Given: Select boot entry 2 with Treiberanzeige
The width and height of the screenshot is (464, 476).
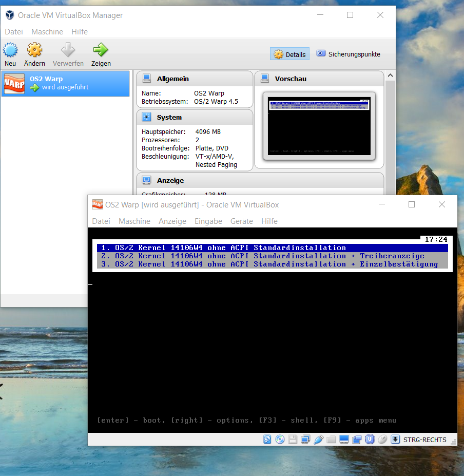Looking at the screenshot, I should tap(272, 256).
